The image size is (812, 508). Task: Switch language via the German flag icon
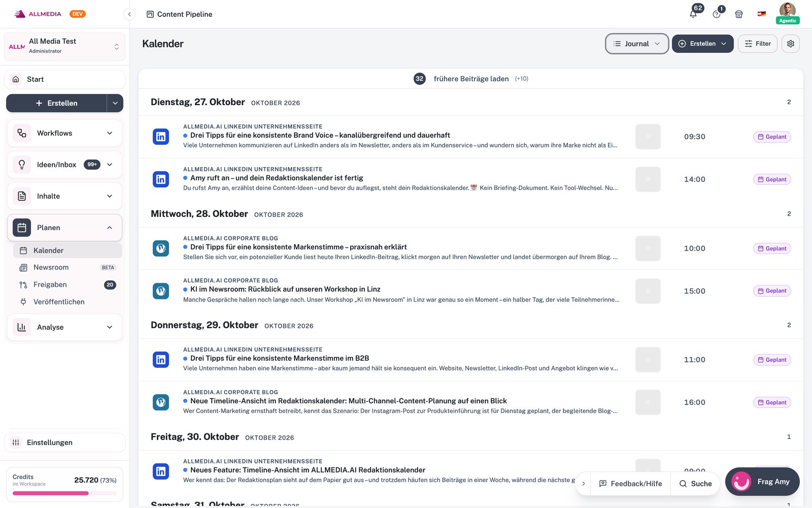[x=762, y=14]
